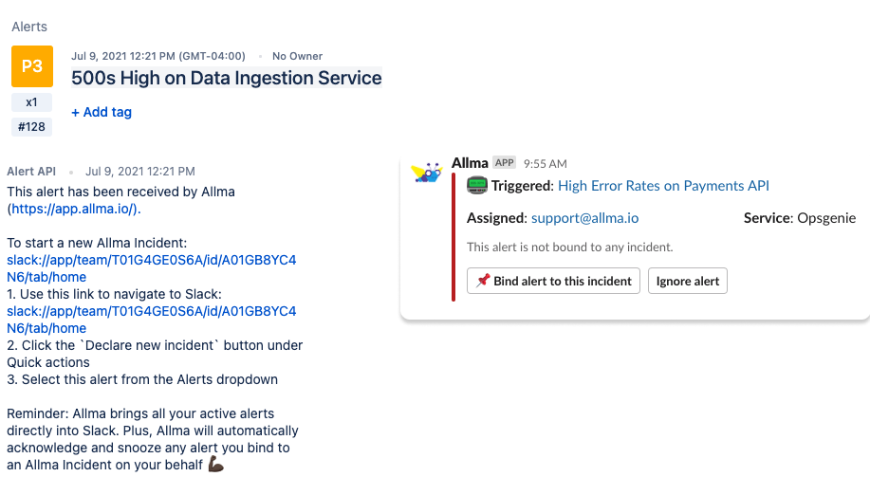Open High Error Rates on Payments API link
This screenshot has height=495, width=870.
[x=663, y=186]
